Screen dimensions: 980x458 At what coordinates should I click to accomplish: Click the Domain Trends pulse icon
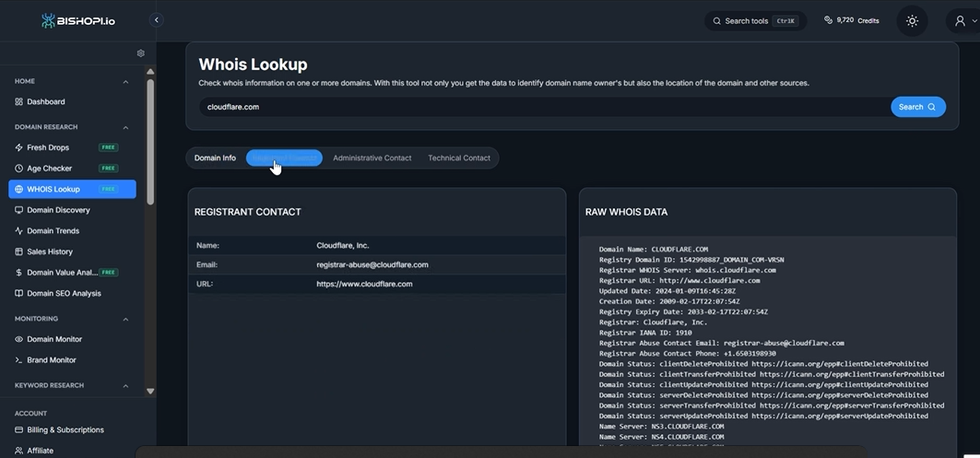(x=18, y=230)
